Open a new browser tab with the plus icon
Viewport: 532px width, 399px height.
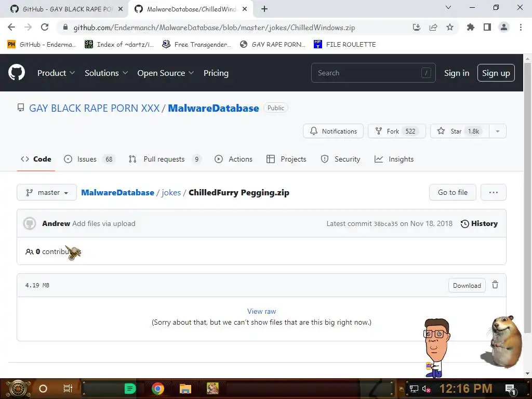(264, 9)
